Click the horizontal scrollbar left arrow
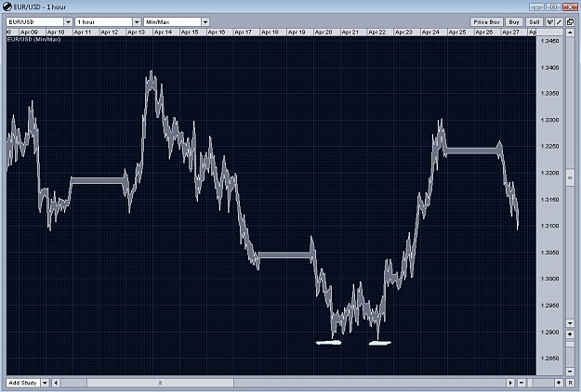Screen dimensions: 581x392 click(56, 383)
